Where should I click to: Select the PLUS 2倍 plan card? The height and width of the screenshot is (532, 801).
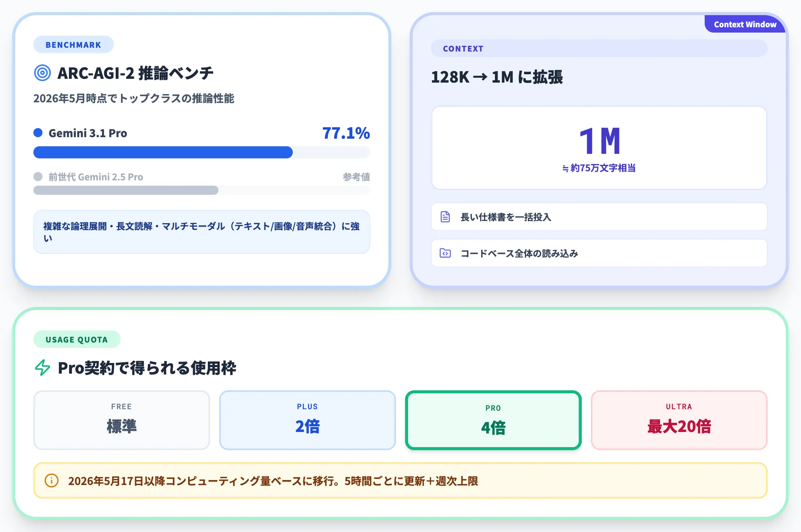tap(308, 420)
